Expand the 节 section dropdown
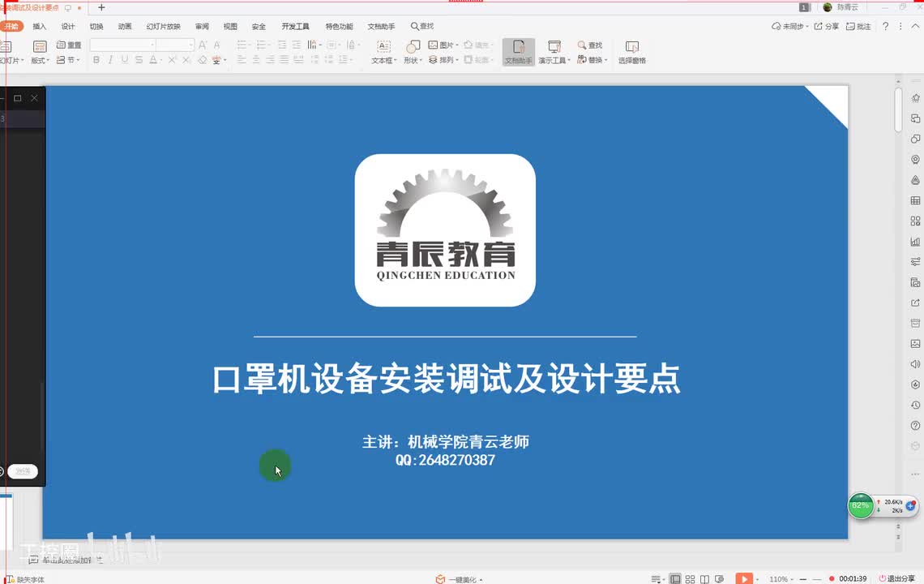Viewport: 924px width, 584px height. (68, 60)
